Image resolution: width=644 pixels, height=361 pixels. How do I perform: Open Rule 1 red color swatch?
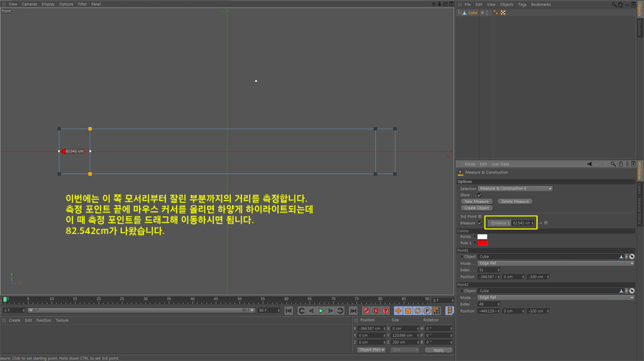[x=482, y=243]
